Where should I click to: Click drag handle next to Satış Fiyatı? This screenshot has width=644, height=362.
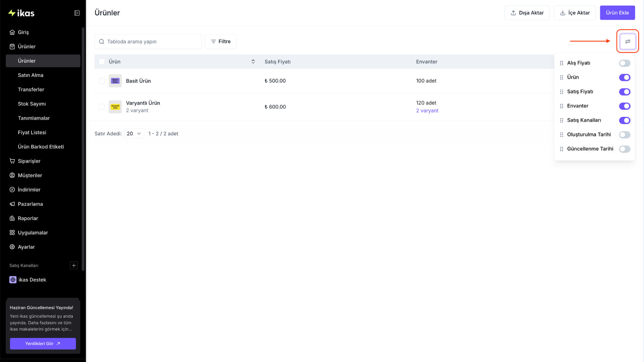click(561, 92)
